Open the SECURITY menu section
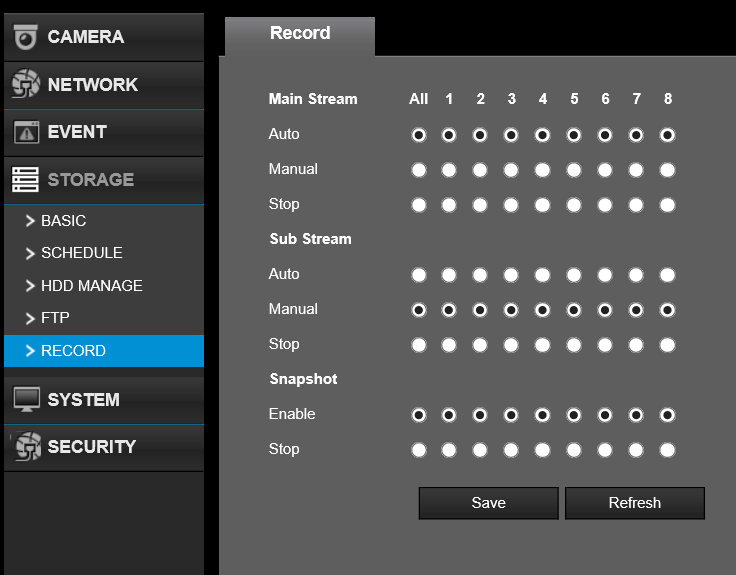Screen dimensions: 736x575 (x=104, y=448)
